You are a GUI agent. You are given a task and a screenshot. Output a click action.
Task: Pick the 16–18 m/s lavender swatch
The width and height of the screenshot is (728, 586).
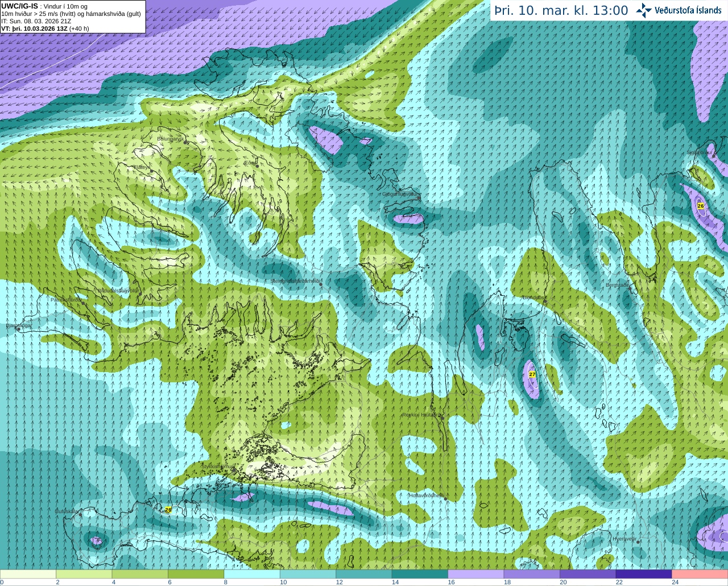pyautogui.click(x=476, y=574)
